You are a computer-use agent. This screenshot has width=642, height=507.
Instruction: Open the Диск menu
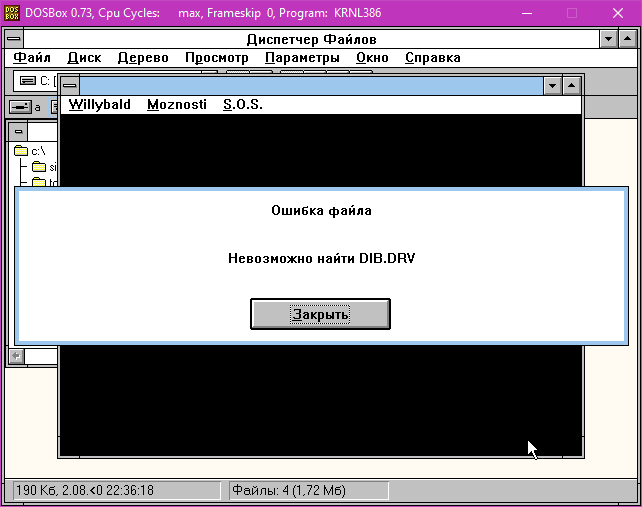coord(84,58)
